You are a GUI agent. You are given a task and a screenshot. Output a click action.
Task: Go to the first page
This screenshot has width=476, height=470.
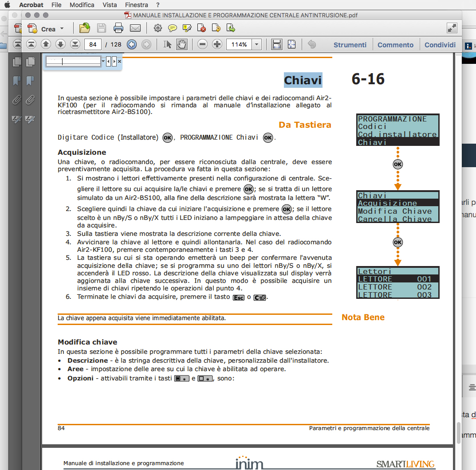click(x=31, y=45)
